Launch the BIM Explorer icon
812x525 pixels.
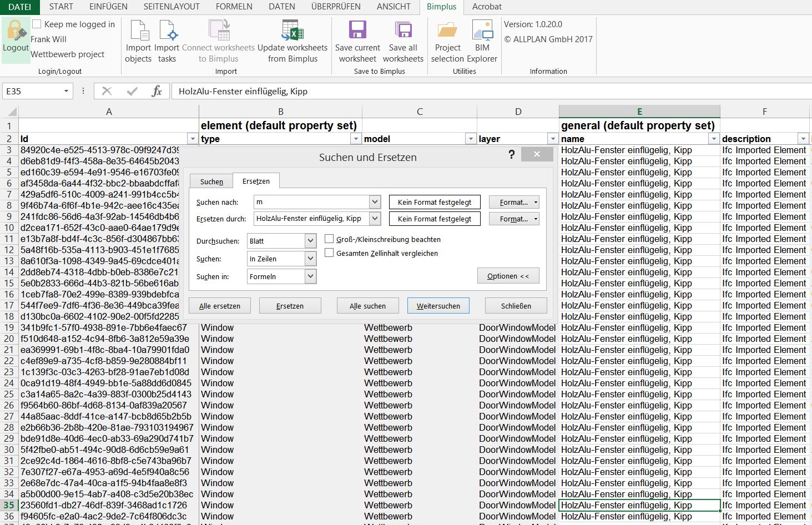482,30
